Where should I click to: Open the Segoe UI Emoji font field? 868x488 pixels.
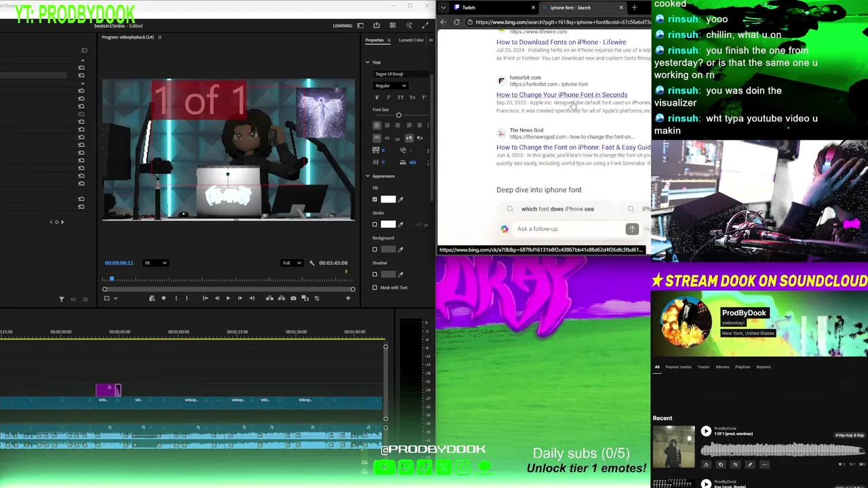click(399, 74)
